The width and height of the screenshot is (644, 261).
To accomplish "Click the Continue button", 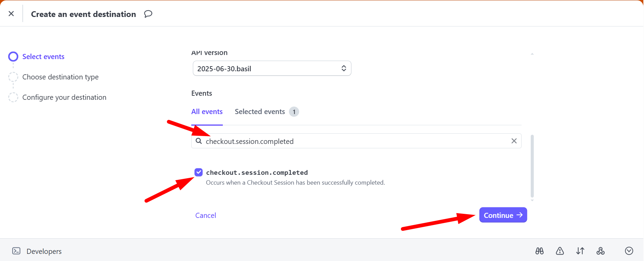I will point(503,215).
